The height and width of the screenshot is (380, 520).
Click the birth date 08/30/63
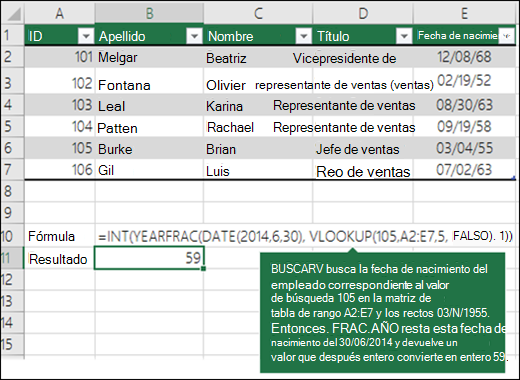click(464, 105)
